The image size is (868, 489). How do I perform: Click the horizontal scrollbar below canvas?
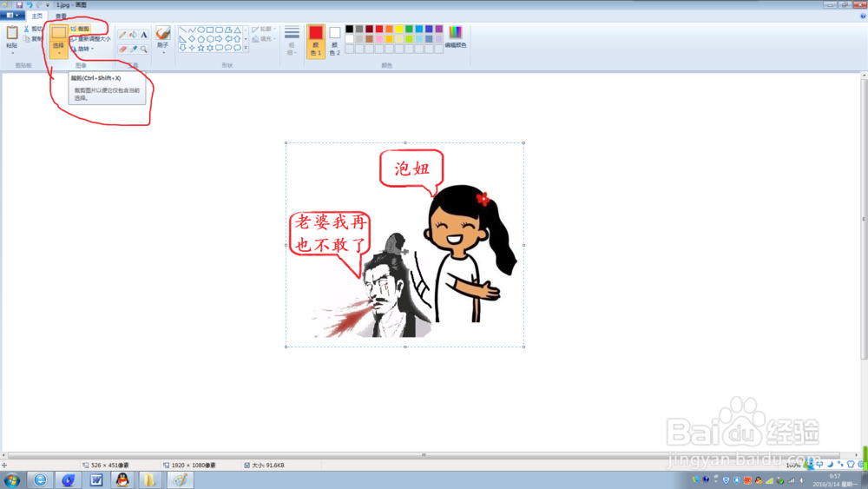click(424, 454)
